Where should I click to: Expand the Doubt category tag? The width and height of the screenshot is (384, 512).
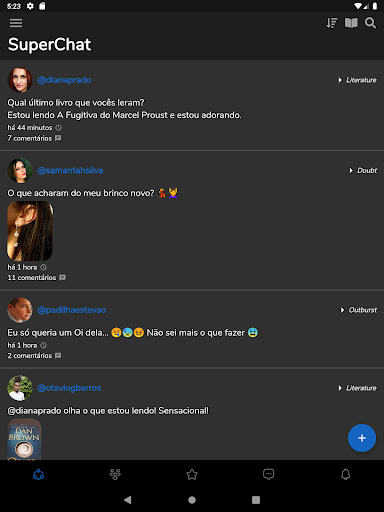pyautogui.click(x=363, y=170)
